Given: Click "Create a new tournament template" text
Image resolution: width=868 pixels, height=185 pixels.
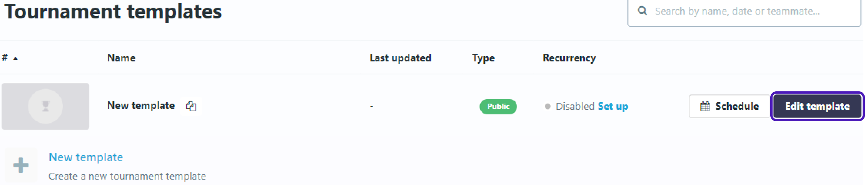Looking at the screenshot, I should click(x=127, y=176).
